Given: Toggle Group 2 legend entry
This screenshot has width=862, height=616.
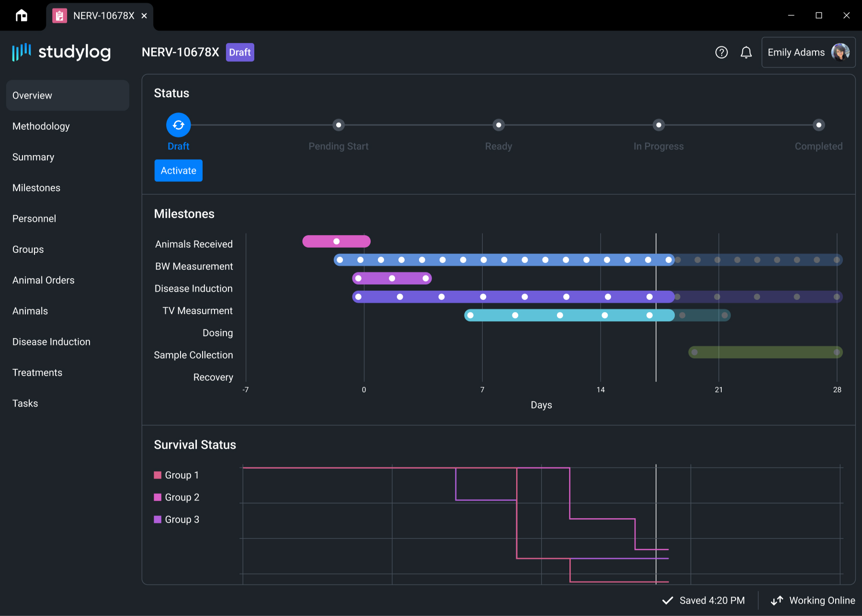Looking at the screenshot, I should coord(176,497).
